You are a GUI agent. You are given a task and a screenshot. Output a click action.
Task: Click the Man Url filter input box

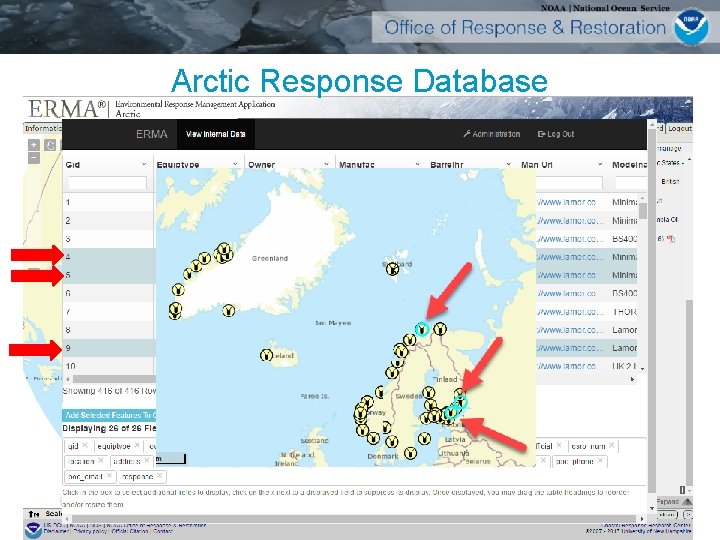(569, 183)
